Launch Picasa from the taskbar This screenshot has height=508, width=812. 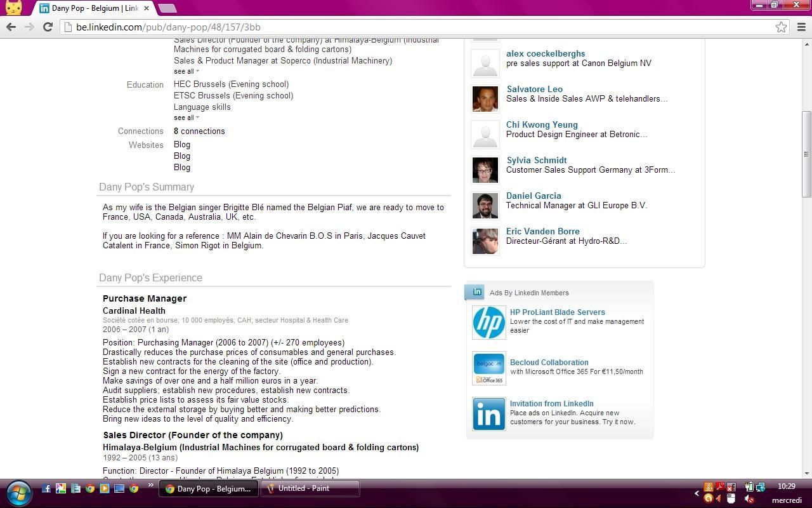(x=60, y=489)
